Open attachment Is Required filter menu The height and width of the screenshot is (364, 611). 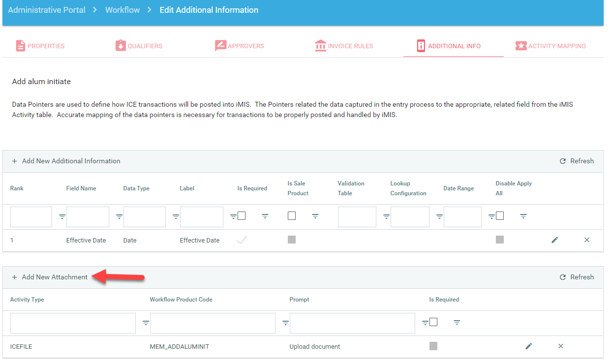tap(457, 322)
